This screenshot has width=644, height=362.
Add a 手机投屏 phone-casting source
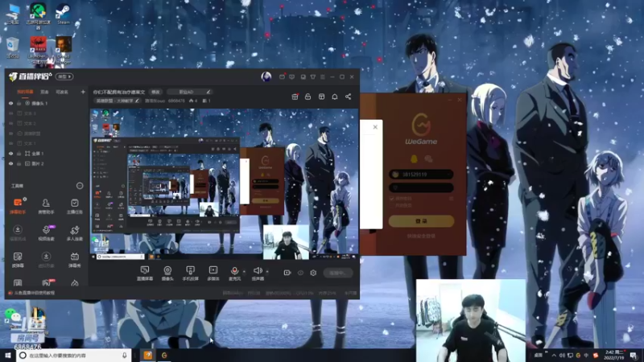pos(190,273)
